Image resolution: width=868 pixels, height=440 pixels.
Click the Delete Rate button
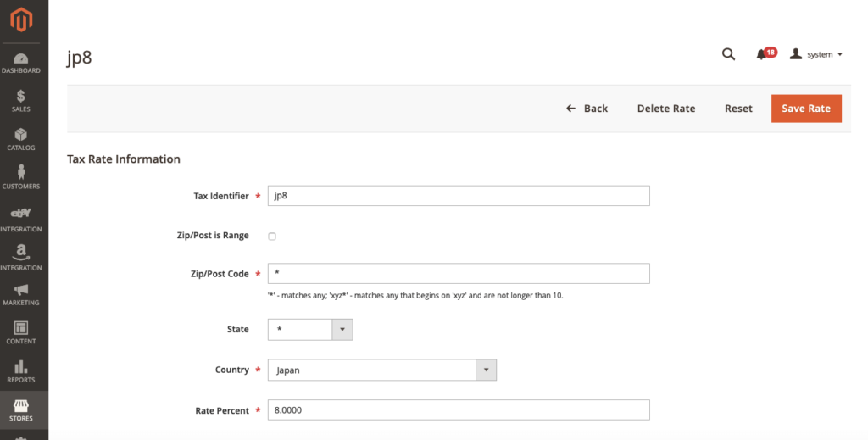click(x=665, y=109)
